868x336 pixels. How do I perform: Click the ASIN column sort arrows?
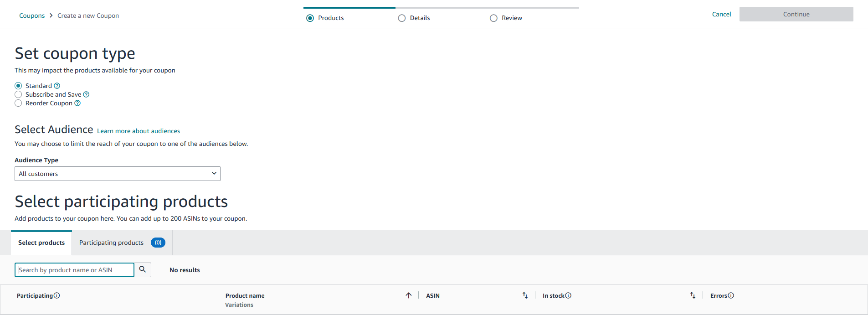click(525, 295)
